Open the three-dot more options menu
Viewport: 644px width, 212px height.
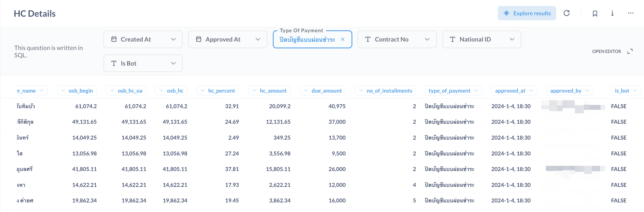(631, 13)
